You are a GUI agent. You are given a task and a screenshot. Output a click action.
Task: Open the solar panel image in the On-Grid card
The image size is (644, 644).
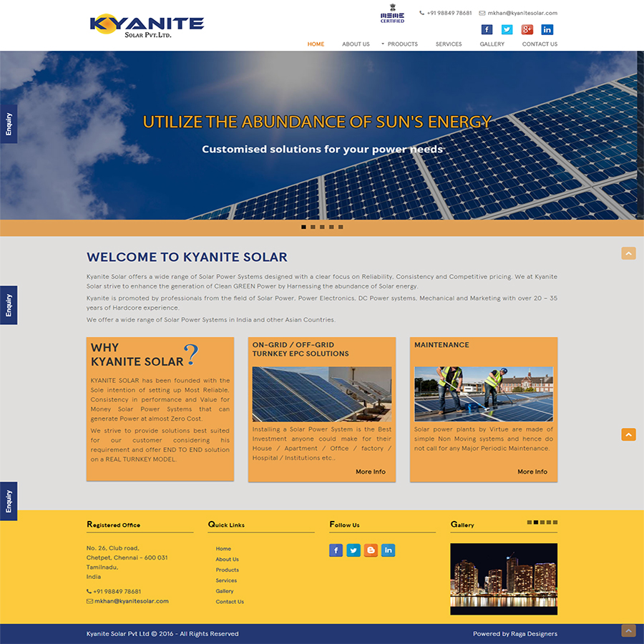pyautogui.click(x=321, y=394)
